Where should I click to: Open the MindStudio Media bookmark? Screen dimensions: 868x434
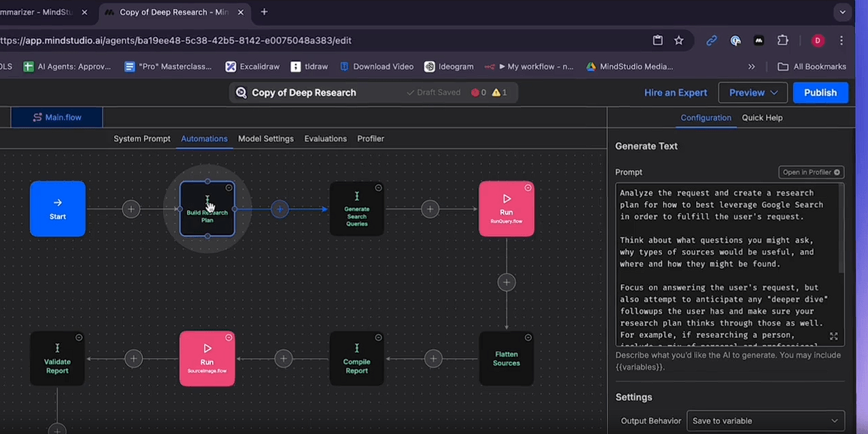pyautogui.click(x=629, y=67)
